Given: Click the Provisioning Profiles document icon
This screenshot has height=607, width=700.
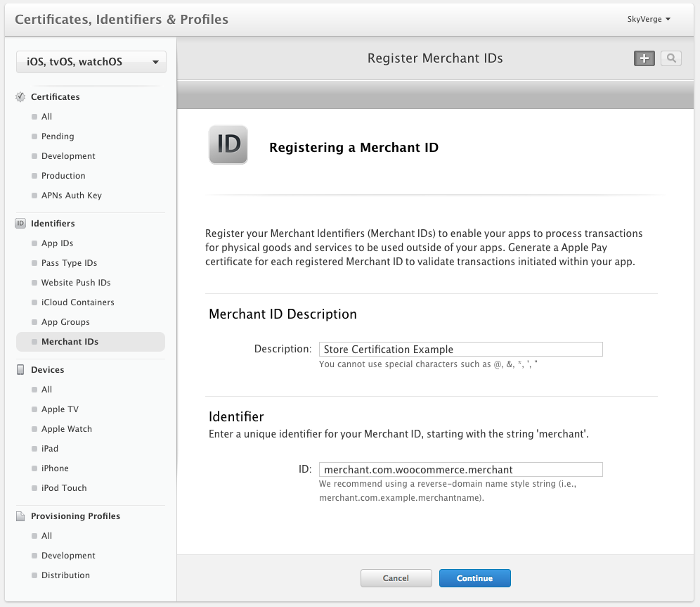Looking at the screenshot, I should pos(20,516).
